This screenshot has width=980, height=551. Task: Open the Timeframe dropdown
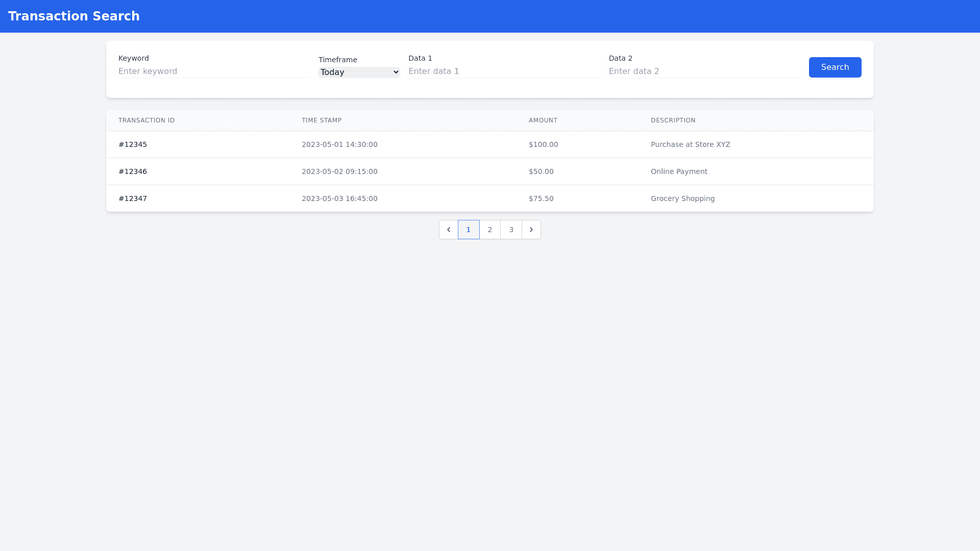[x=359, y=72]
